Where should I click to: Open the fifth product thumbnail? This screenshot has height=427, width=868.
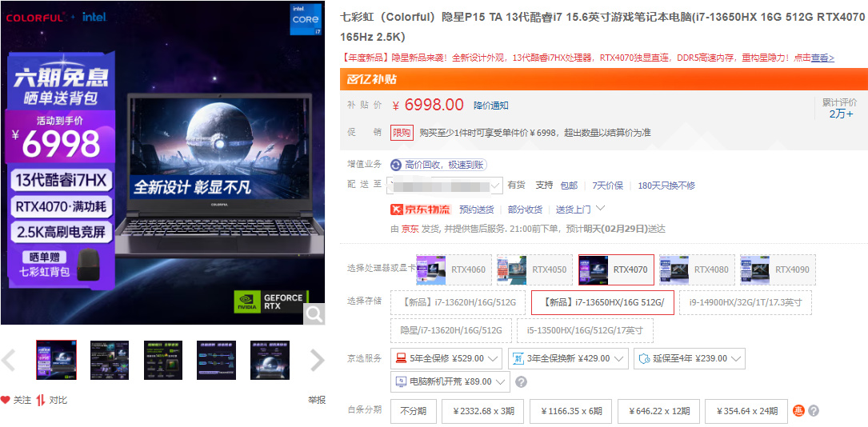270,360
